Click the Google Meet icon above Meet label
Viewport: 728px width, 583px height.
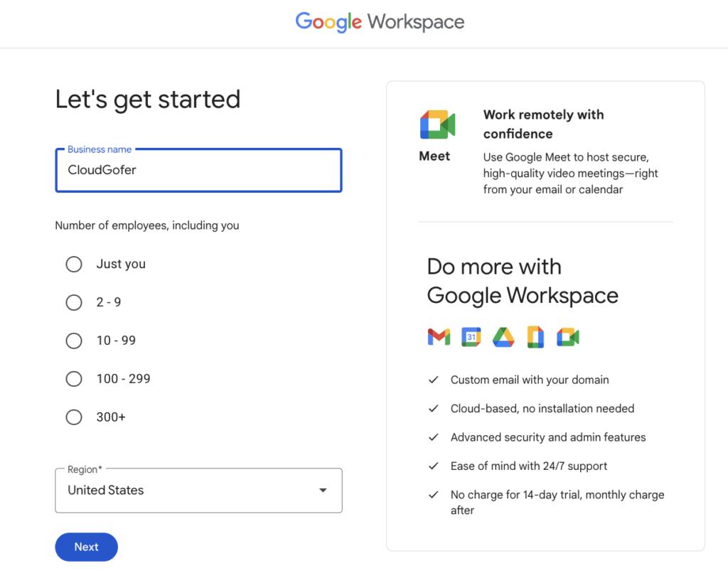pyautogui.click(x=437, y=125)
